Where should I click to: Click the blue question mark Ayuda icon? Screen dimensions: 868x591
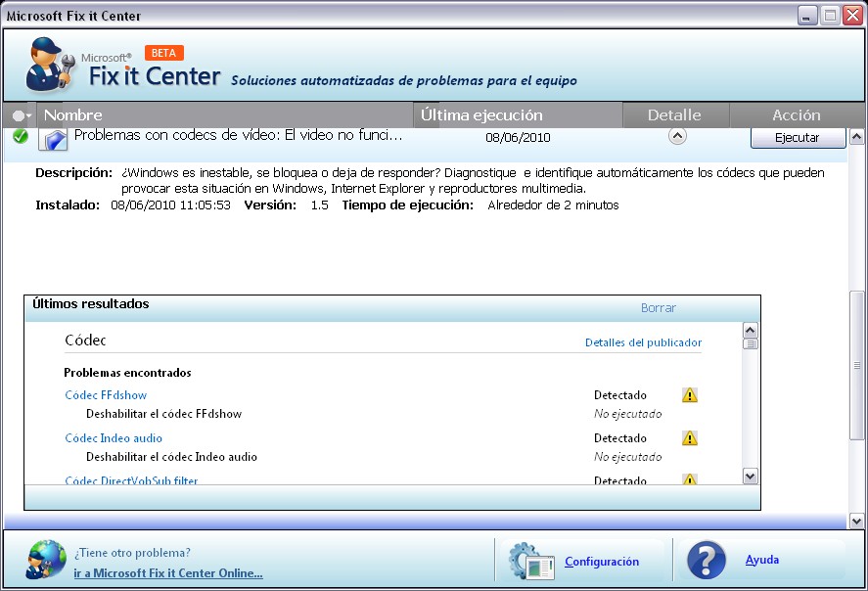click(x=707, y=560)
